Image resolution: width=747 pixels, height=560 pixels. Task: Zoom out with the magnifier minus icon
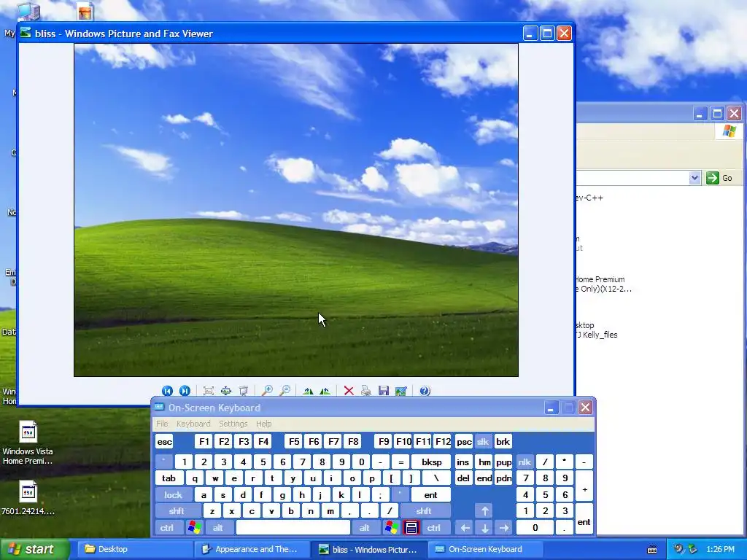(x=285, y=391)
